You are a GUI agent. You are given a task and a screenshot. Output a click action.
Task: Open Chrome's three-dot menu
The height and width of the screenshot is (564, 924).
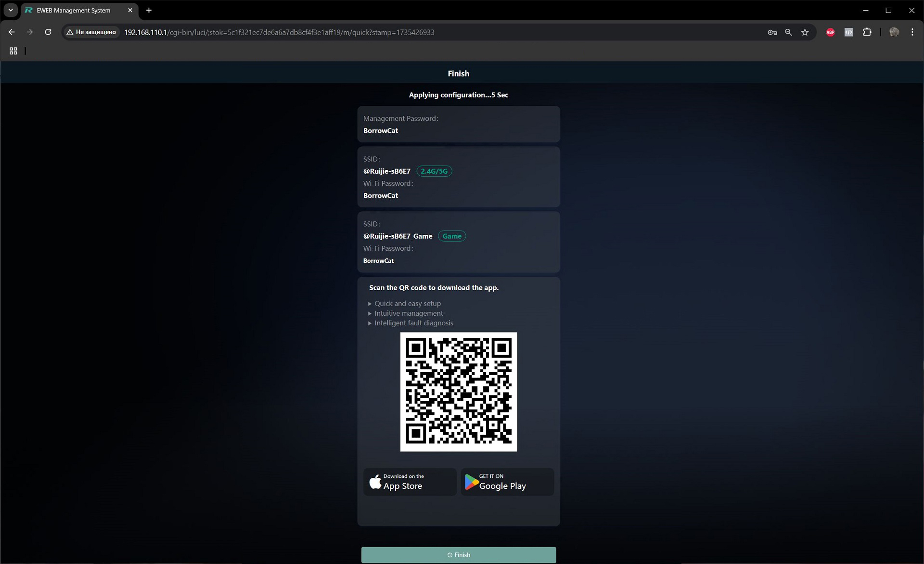[912, 32]
